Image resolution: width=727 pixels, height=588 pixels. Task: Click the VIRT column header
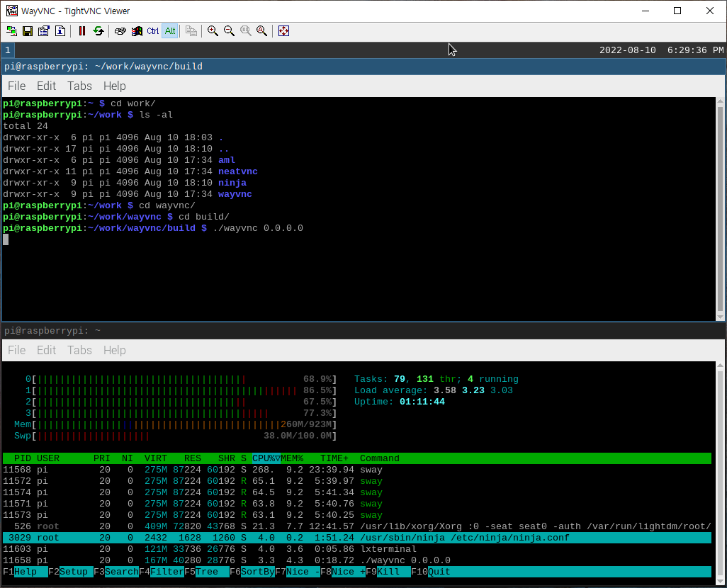click(x=156, y=458)
